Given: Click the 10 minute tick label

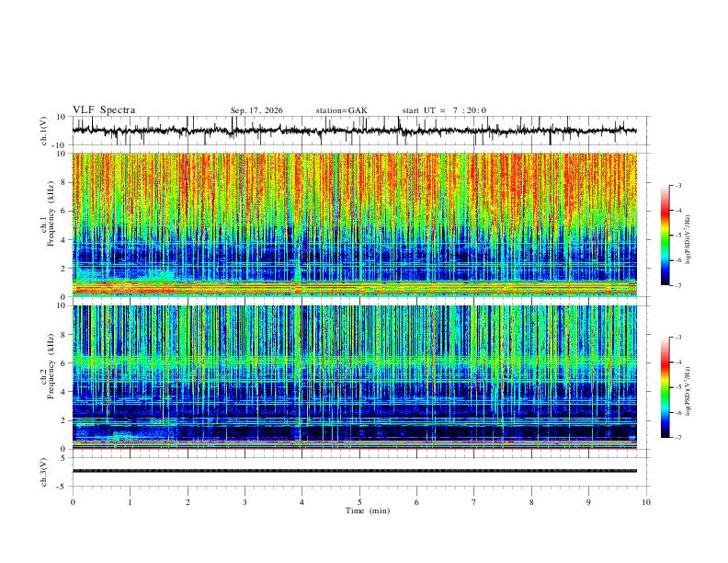Looking at the screenshot, I should 646,502.
